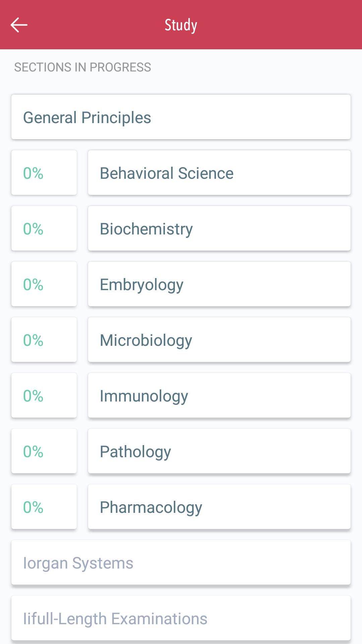Select the Embryology topic
Image resolution: width=362 pixels, height=644 pixels.
(219, 284)
